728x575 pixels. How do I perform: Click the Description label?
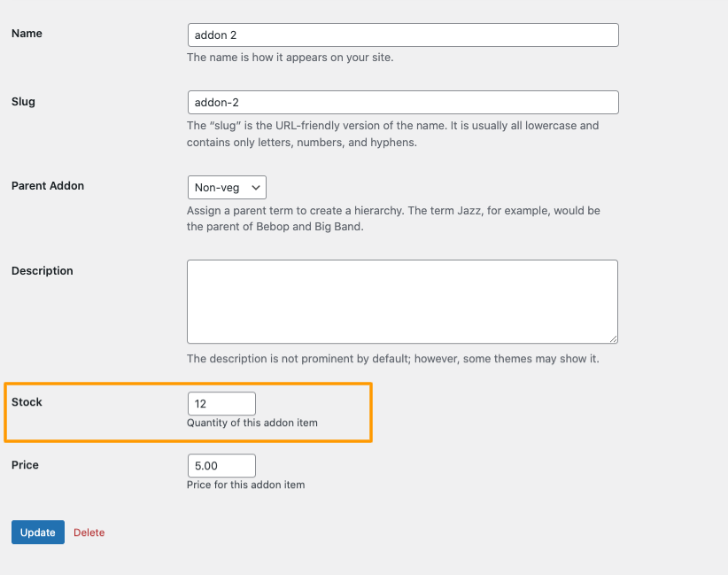43,271
